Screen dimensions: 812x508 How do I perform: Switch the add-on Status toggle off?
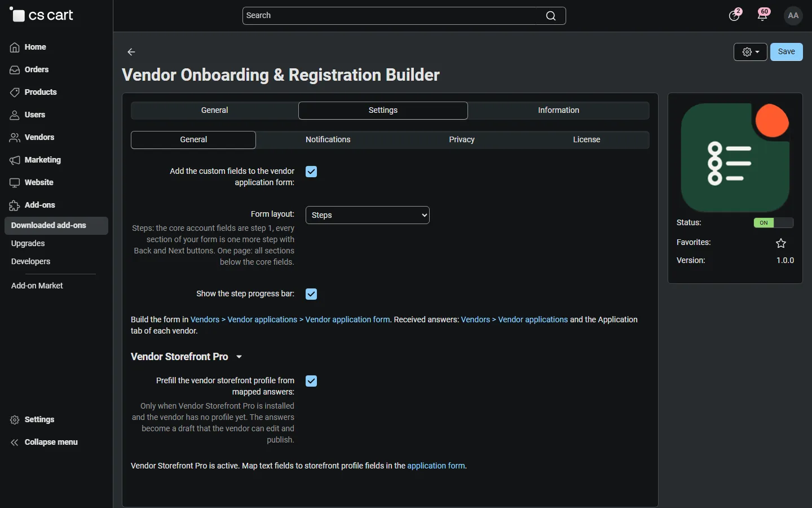coord(774,223)
